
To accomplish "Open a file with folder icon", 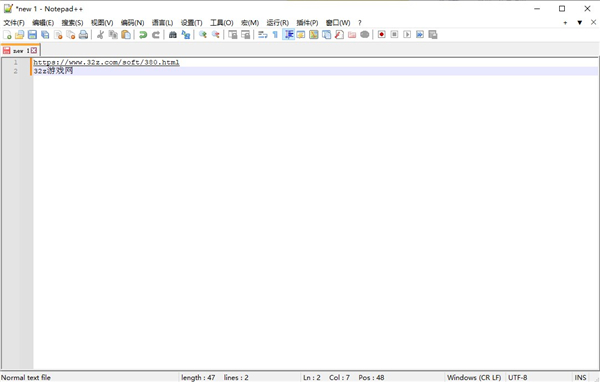I will (x=20, y=35).
